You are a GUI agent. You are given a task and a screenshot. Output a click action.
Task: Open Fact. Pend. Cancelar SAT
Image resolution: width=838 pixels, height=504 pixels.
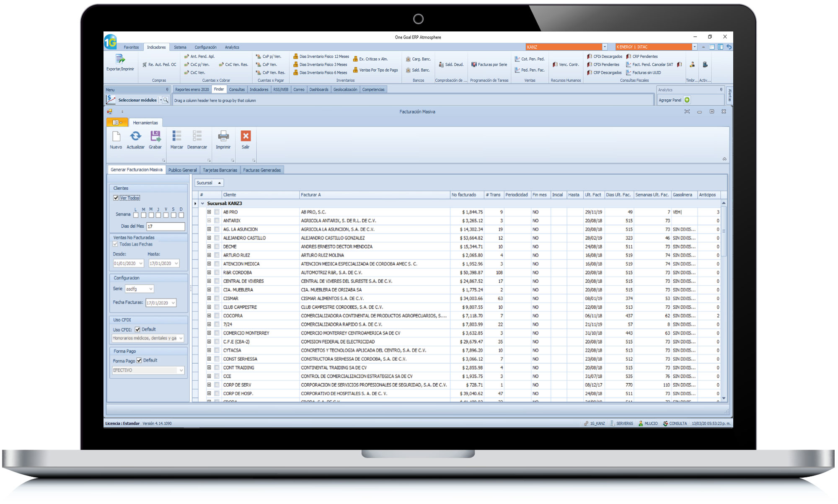(649, 65)
